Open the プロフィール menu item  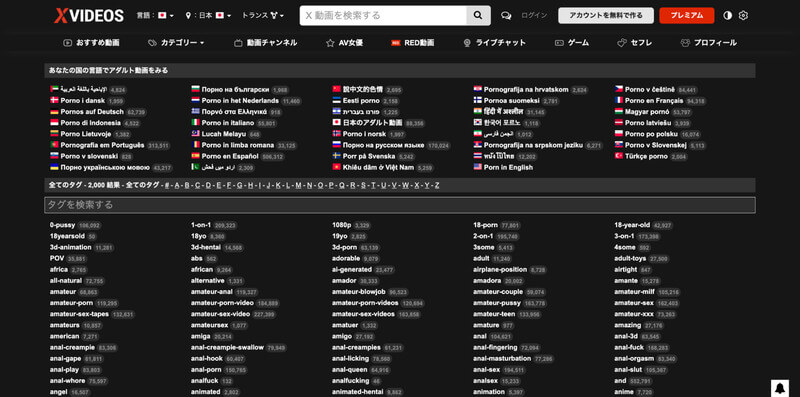[x=709, y=43]
